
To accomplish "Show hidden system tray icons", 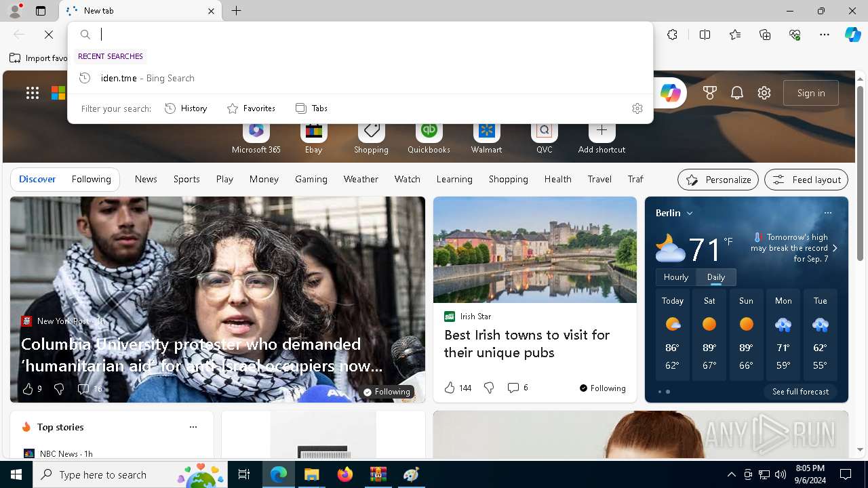I will [x=731, y=474].
